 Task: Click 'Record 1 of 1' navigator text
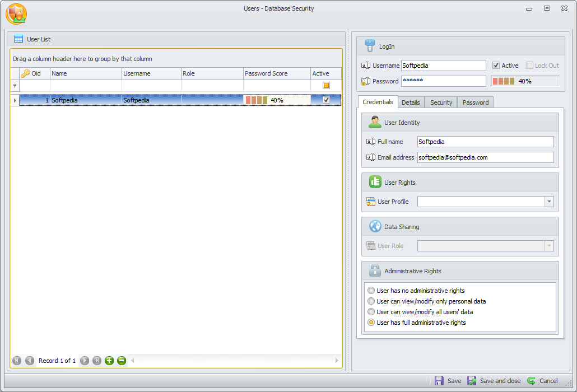[57, 361]
